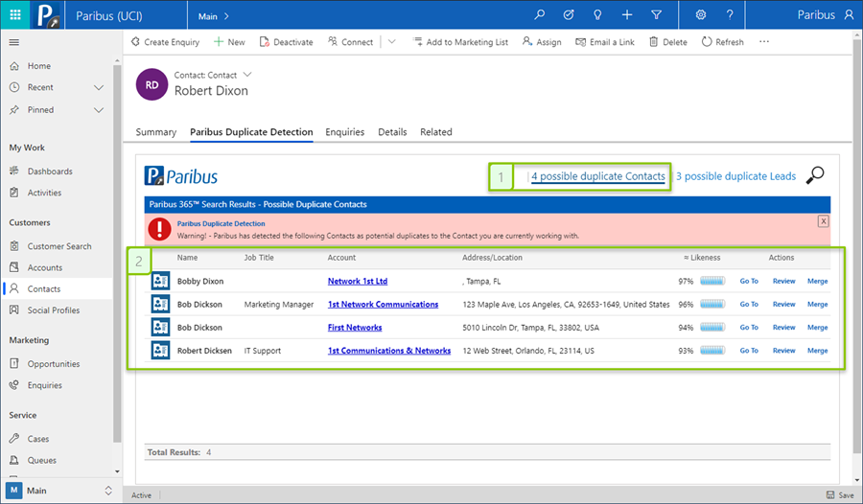
Task: Click the Create Enquiry command
Action: pyautogui.click(x=165, y=42)
